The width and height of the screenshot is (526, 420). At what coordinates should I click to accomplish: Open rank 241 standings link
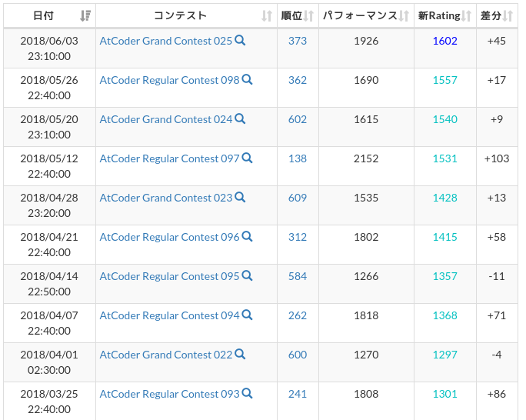coord(298,394)
